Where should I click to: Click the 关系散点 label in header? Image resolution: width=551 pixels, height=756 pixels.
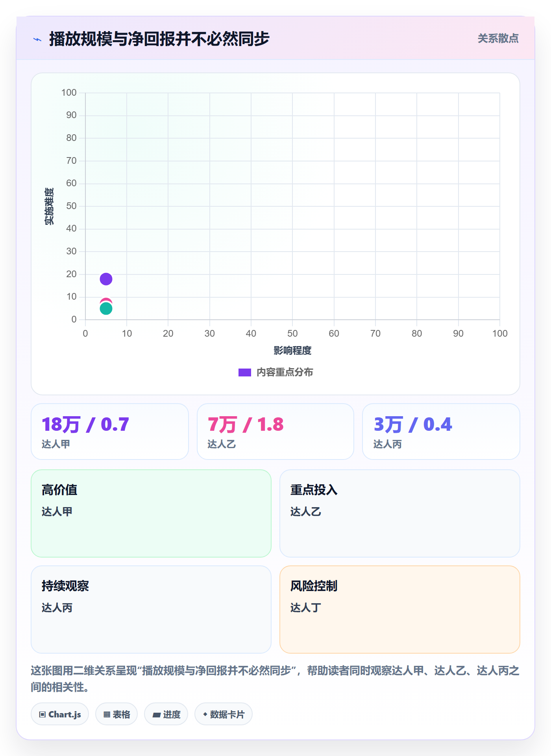pos(498,39)
